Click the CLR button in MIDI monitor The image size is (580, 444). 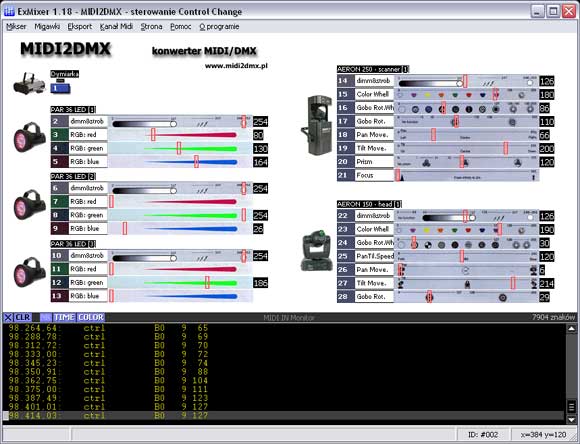pyautogui.click(x=23, y=317)
